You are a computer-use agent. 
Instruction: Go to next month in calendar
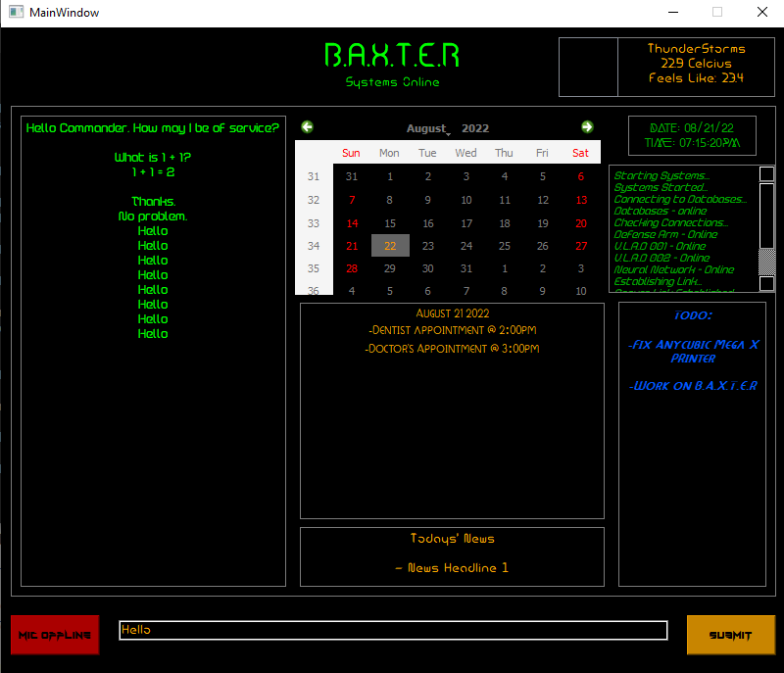tap(587, 127)
